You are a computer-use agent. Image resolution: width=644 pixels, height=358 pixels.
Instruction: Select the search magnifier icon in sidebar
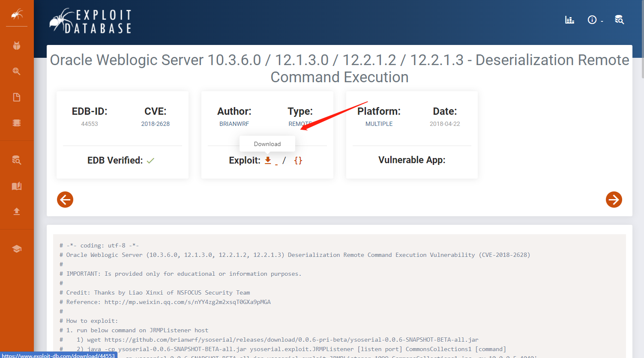[17, 71]
